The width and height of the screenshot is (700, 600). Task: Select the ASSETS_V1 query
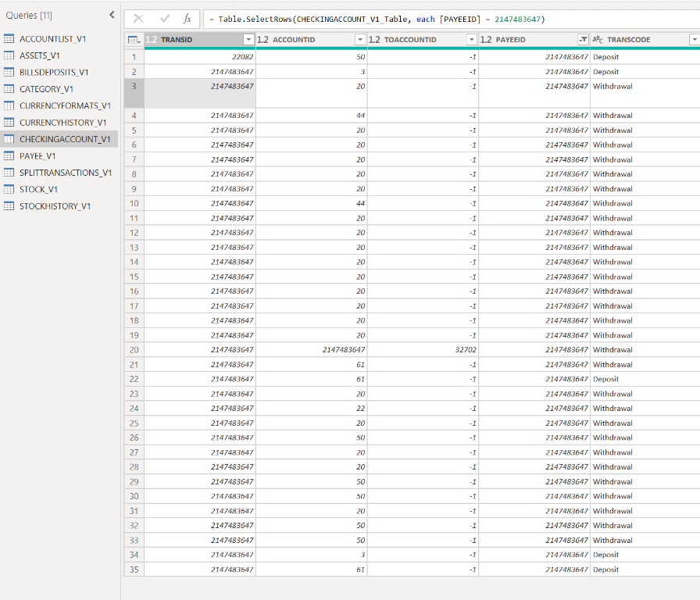click(59, 55)
